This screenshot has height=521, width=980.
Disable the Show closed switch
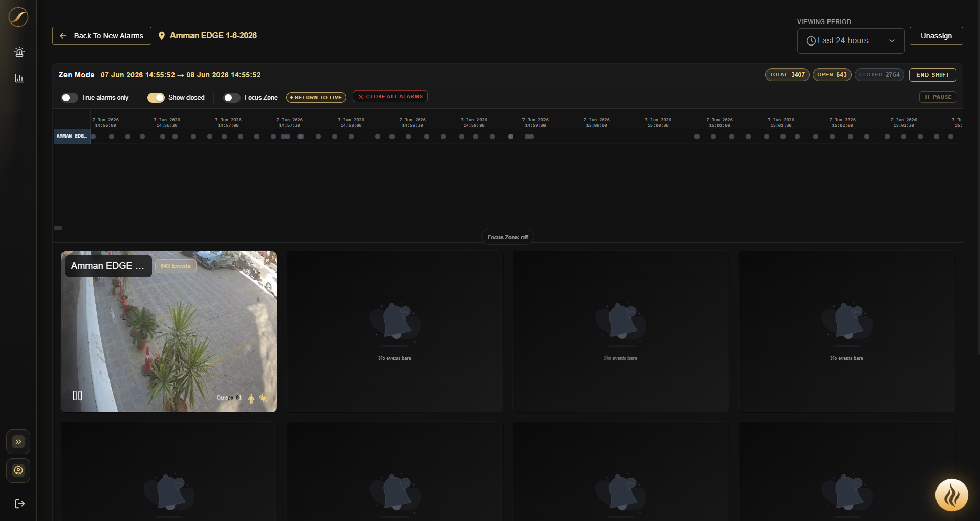(156, 98)
